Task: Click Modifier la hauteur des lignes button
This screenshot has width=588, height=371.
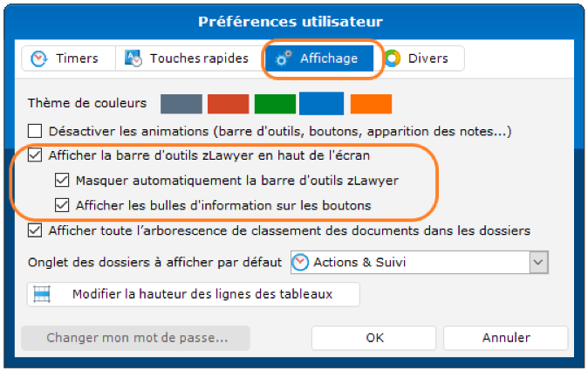Action: pyautogui.click(x=193, y=294)
